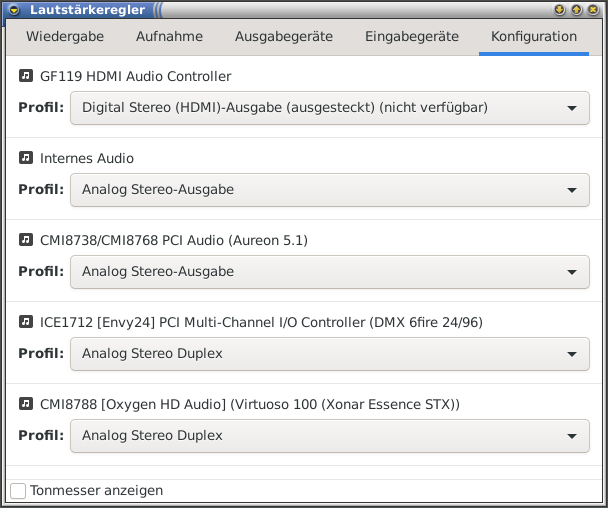Open the window menu icon in title bar
This screenshot has width=608, height=508.
pyautogui.click(x=13, y=10)
